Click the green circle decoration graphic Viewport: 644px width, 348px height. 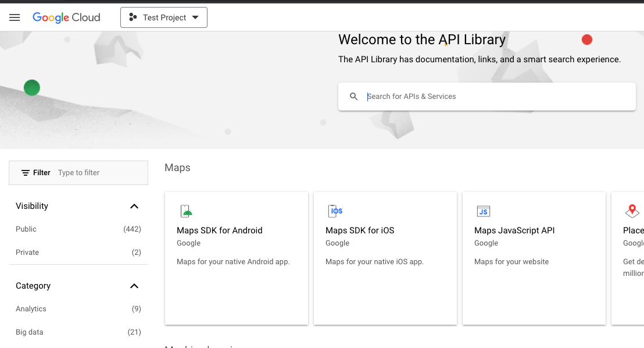pos(32,87)
